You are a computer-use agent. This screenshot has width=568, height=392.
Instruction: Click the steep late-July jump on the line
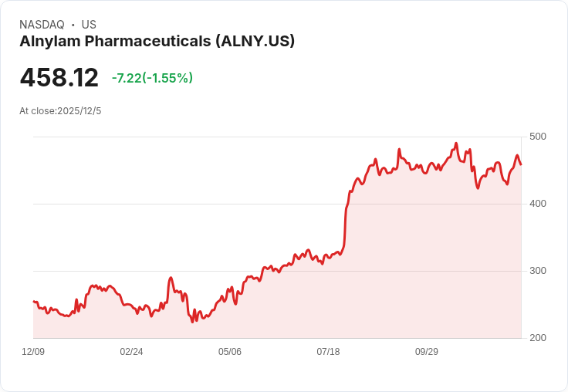point(345,224)
